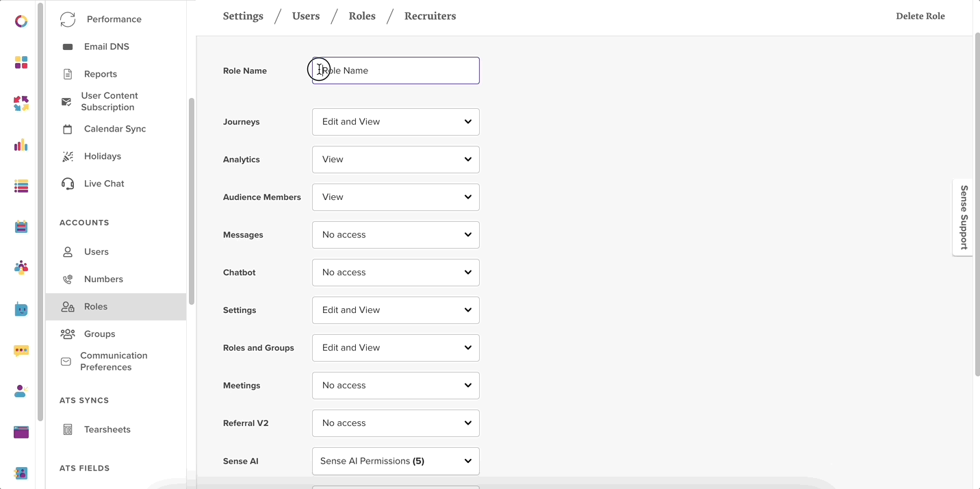The height and width of the screenshot is (489, 980).
Task: Go to Settings in the breadcrumb
Action: (243, 16)
